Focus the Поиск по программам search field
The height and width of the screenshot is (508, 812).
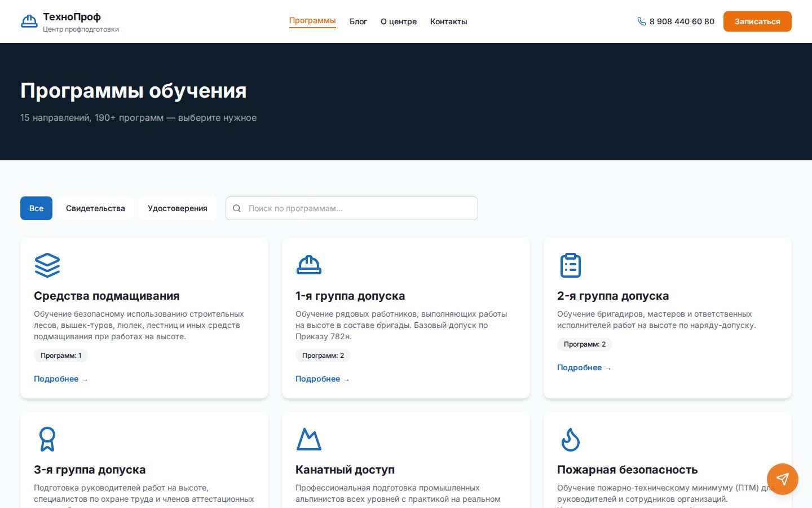tap(352, 208)
